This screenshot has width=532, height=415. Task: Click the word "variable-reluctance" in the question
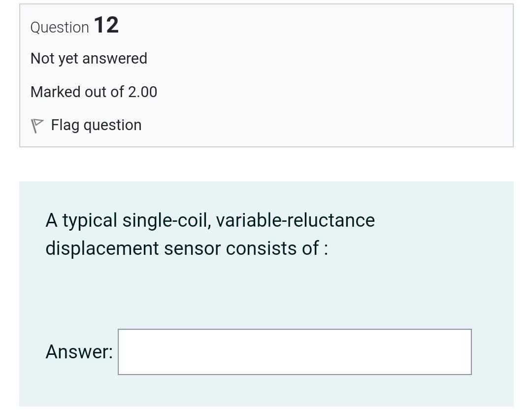[x=295, y=220]
